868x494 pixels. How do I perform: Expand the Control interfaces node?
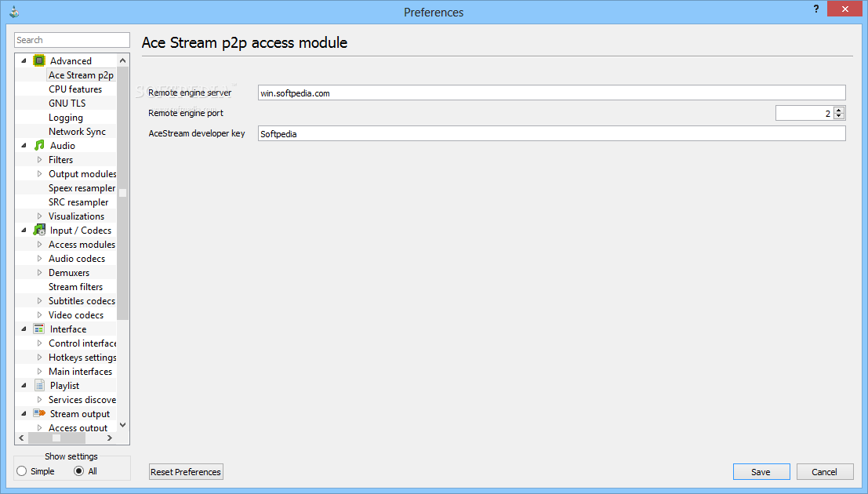click(x=39, y=343)
